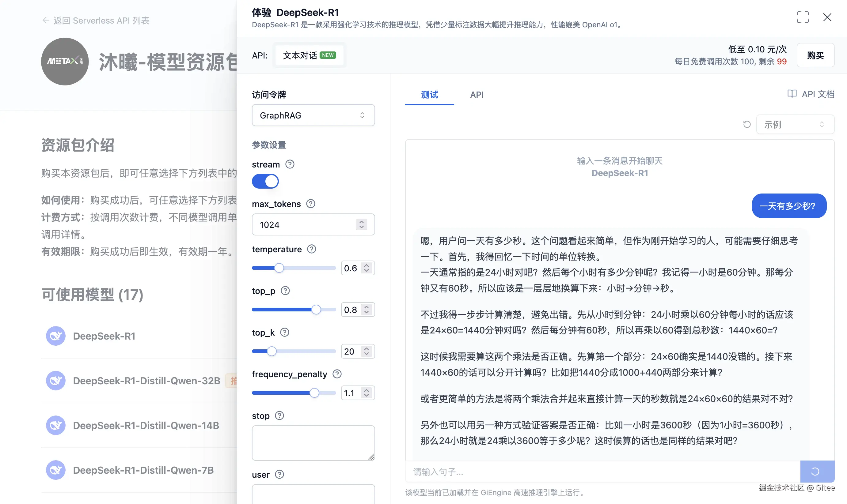Click the help icon next to max_tokens
847x504 pixels.
coord(310,204)
